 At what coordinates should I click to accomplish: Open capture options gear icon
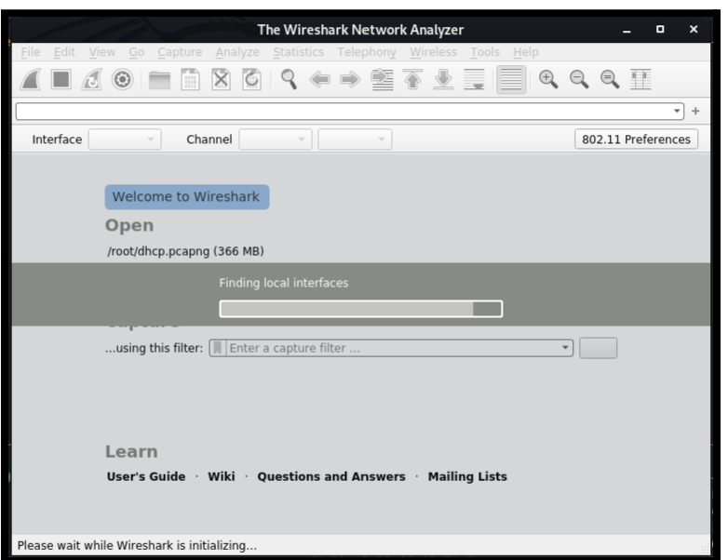123,79
